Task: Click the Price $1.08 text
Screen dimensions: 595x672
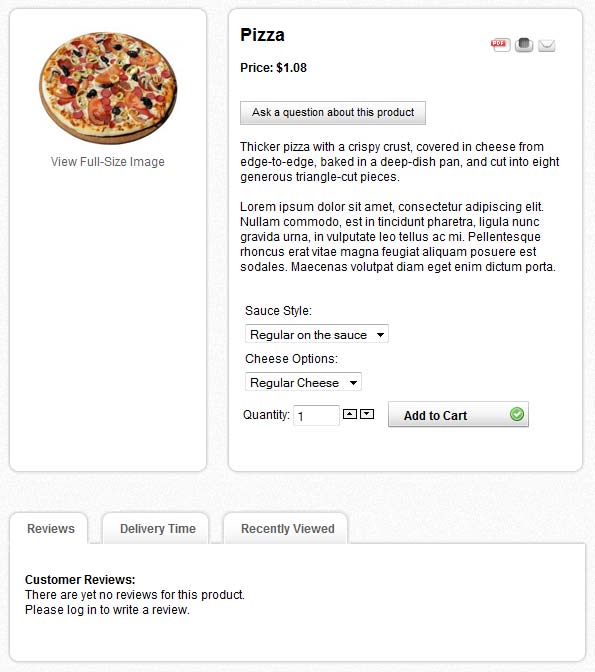Action: (273, 68)
